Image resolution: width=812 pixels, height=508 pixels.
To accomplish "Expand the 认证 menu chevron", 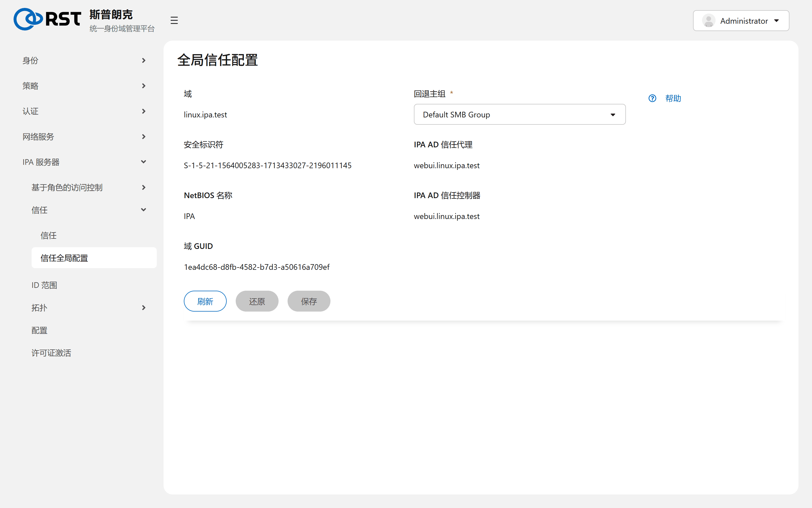I will coord(144,111).
